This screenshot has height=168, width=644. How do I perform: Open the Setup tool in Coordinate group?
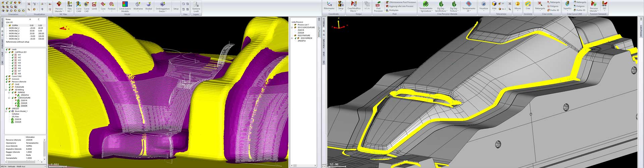pos(340,6)
